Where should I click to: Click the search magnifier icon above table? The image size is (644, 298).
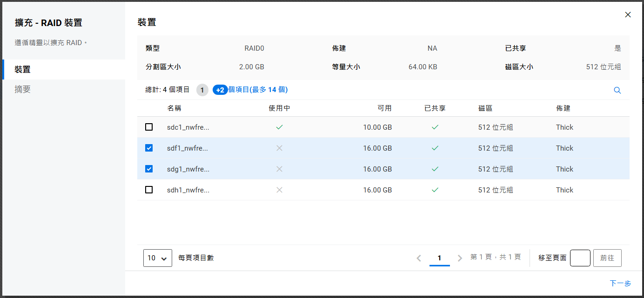pyautogui.click(x=617, y=90)
